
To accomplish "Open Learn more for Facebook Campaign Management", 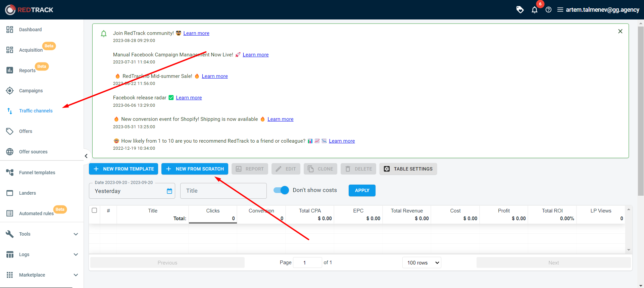I will (x=256, y=55).
